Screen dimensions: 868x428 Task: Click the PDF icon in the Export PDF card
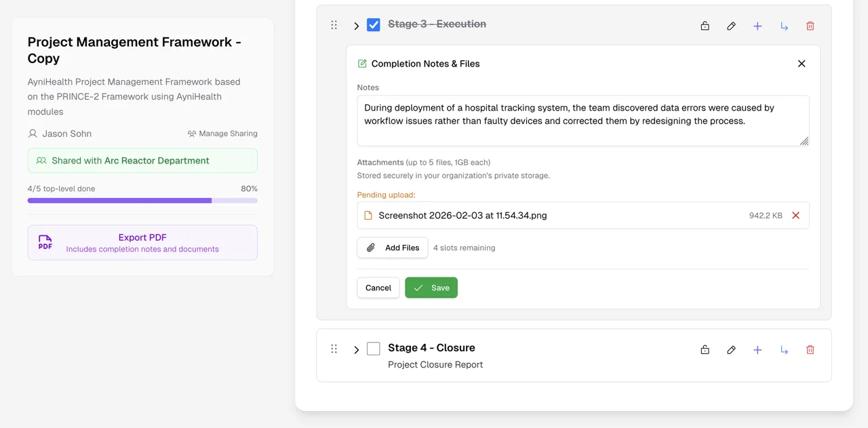pyautogui.click(x=45, y=242)
